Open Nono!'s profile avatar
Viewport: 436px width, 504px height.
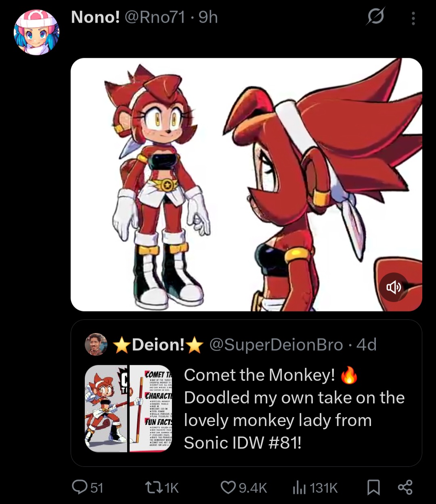(36, 32)
